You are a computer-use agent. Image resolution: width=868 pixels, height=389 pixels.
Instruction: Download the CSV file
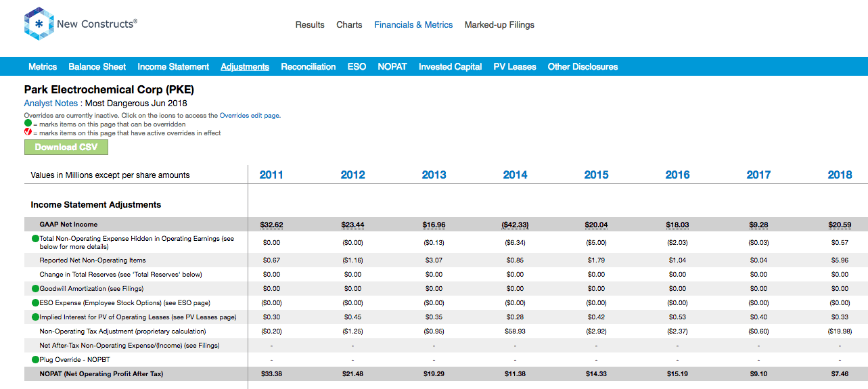point(66,147)
